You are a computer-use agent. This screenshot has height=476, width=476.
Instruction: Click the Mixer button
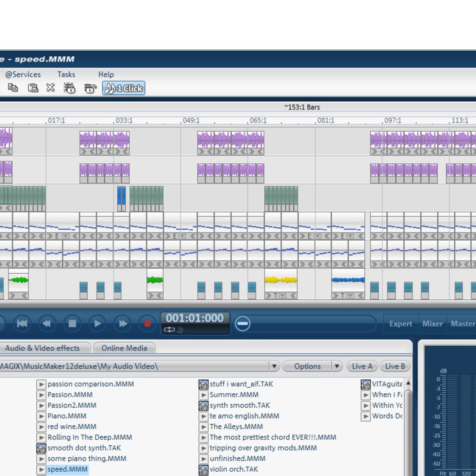(432, 324)
